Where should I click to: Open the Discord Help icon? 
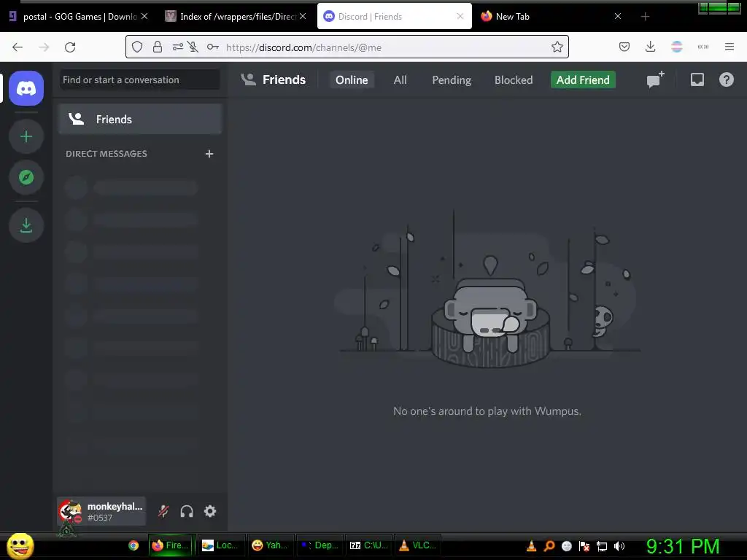(726, 79)
